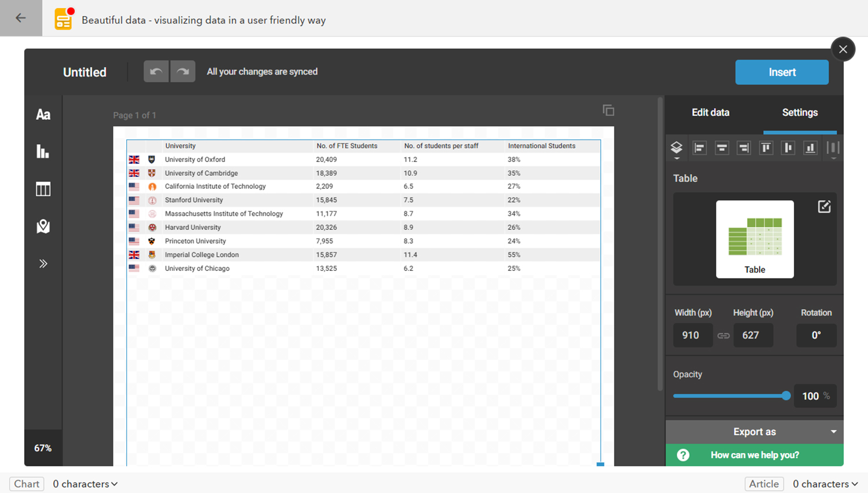Close the editor with X button

[x=843, y=49]
